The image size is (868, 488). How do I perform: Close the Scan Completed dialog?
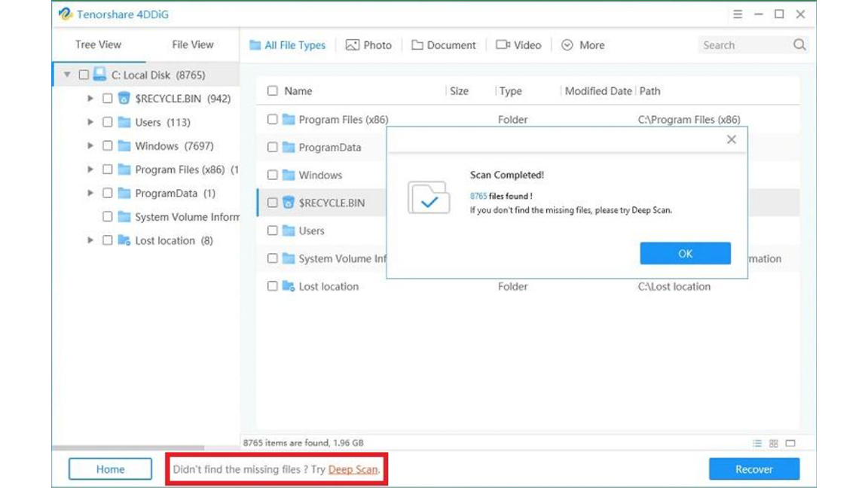732,139
